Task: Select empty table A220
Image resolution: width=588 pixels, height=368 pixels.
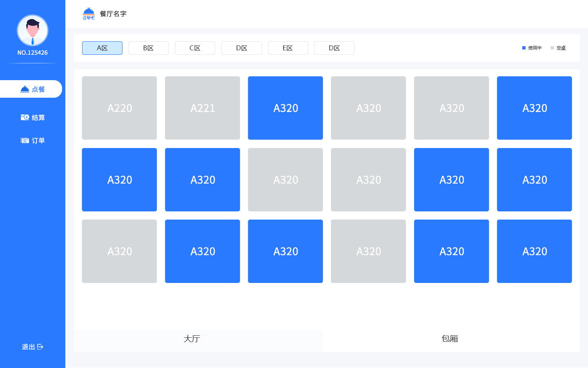Action: [x=119, y=108]
